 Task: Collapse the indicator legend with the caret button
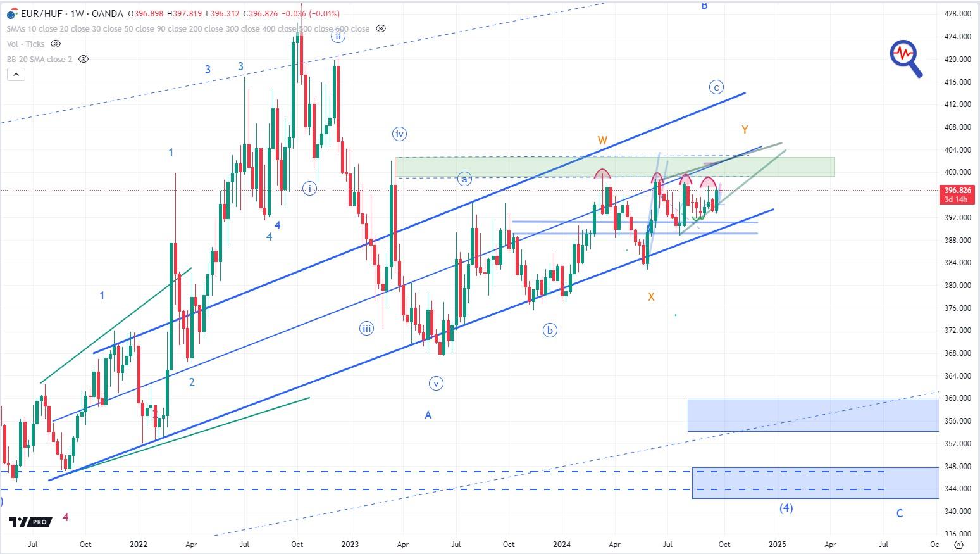pyautogui.click(x=16, y=75)
